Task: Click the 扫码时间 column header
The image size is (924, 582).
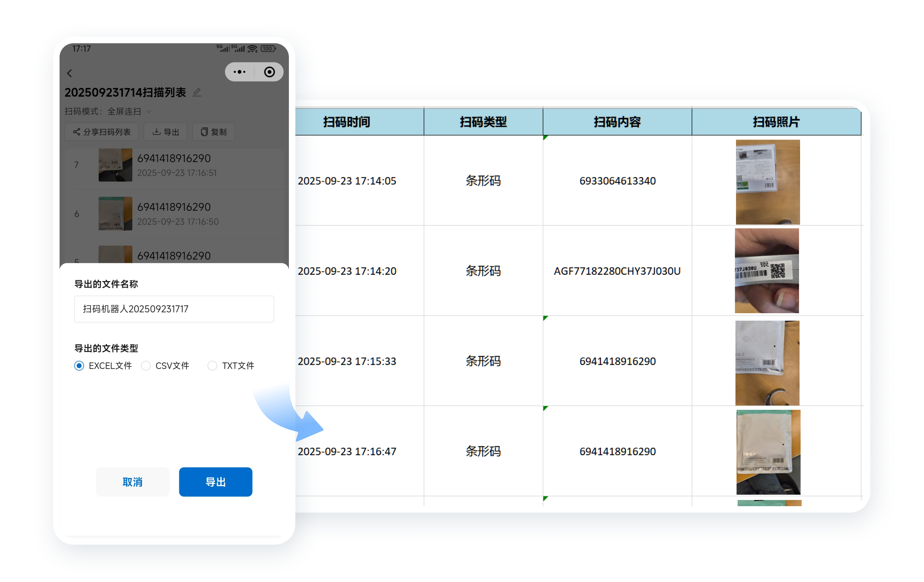Action: tap(346, 122)
